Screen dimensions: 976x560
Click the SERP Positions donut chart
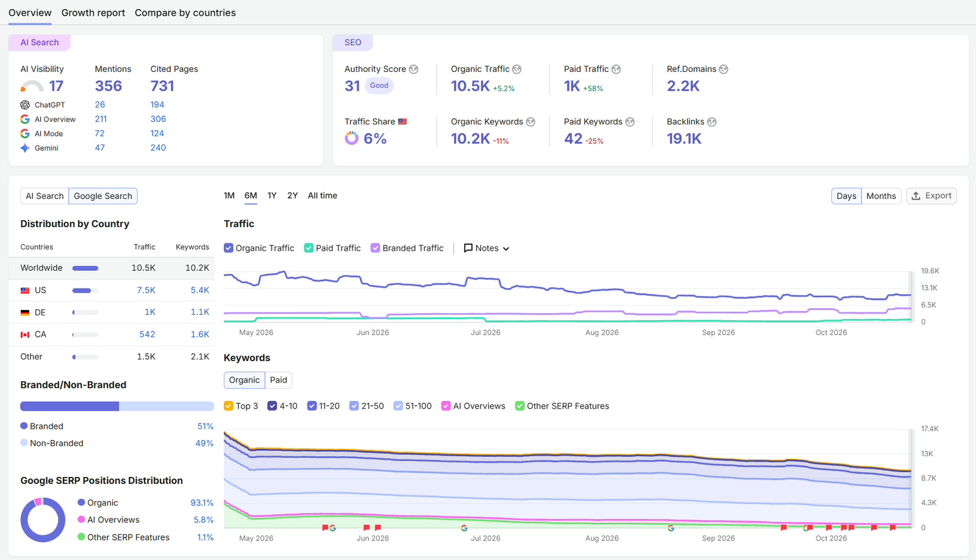[x=43, y=520]
